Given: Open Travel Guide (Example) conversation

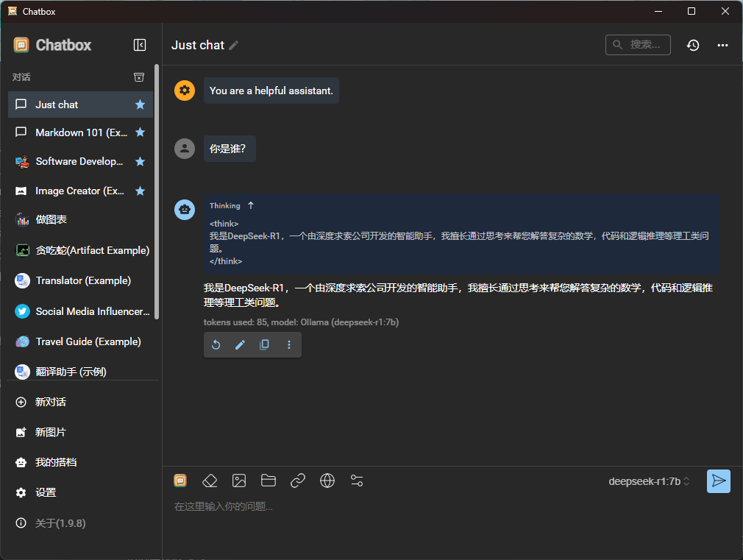Looking at the screenshot, I should click(x=81, y=342).
